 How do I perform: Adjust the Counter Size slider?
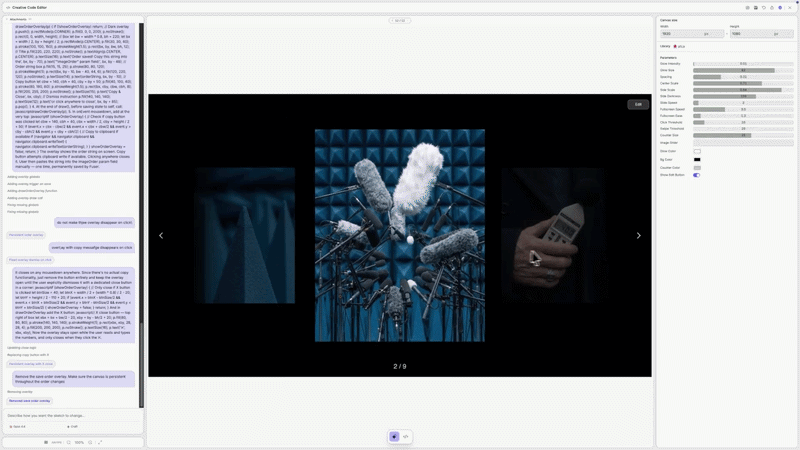point(743,135)
